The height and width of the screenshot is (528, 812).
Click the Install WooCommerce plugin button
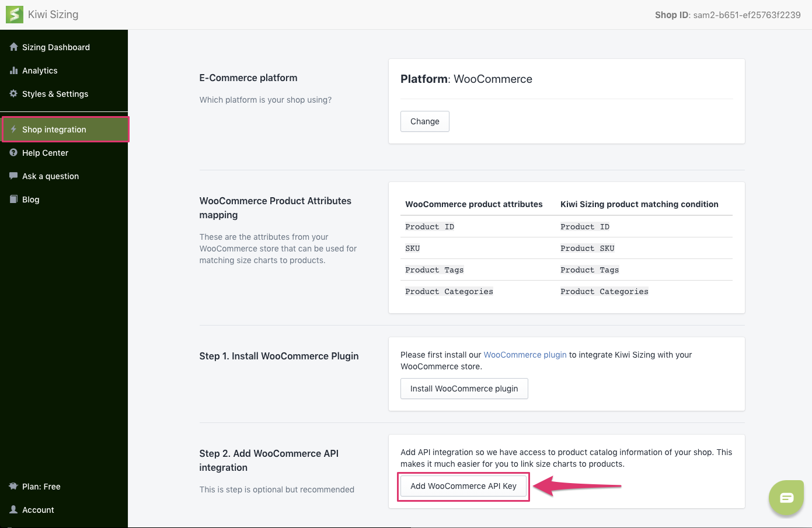pyautogui.click(x=464, y=389)
